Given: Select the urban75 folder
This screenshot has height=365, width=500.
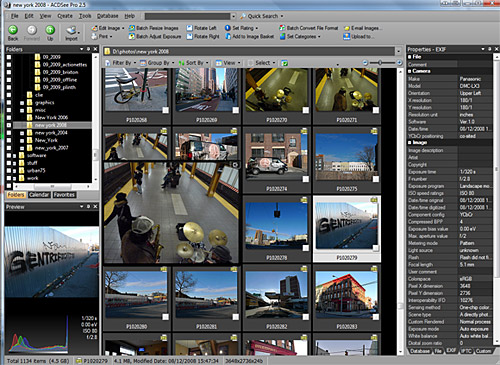Looking at the screenshot, I should click(36, 171).
